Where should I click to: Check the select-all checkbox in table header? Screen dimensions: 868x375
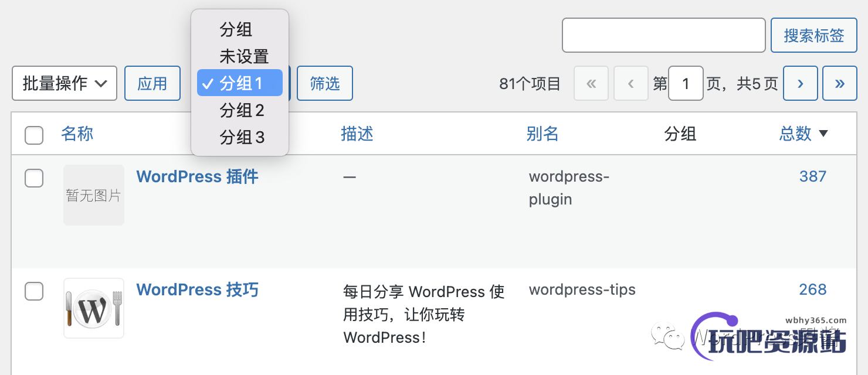[x=33, y=135]
